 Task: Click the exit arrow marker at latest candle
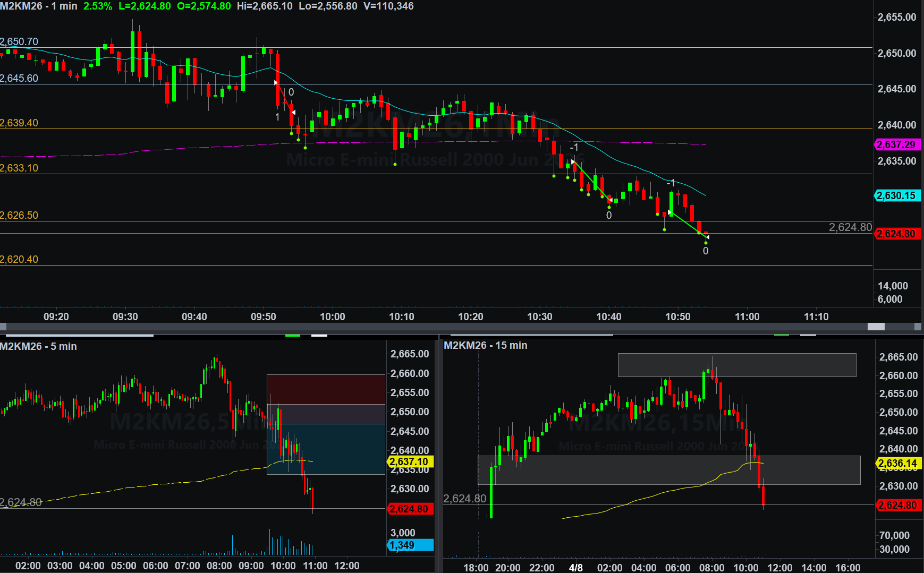[x=707, y=237]
